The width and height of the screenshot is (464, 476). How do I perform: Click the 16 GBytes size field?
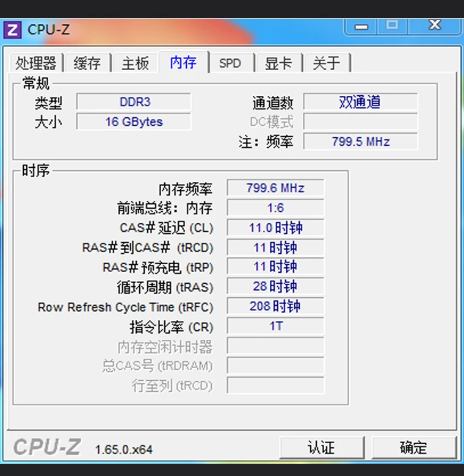(134, 121)
